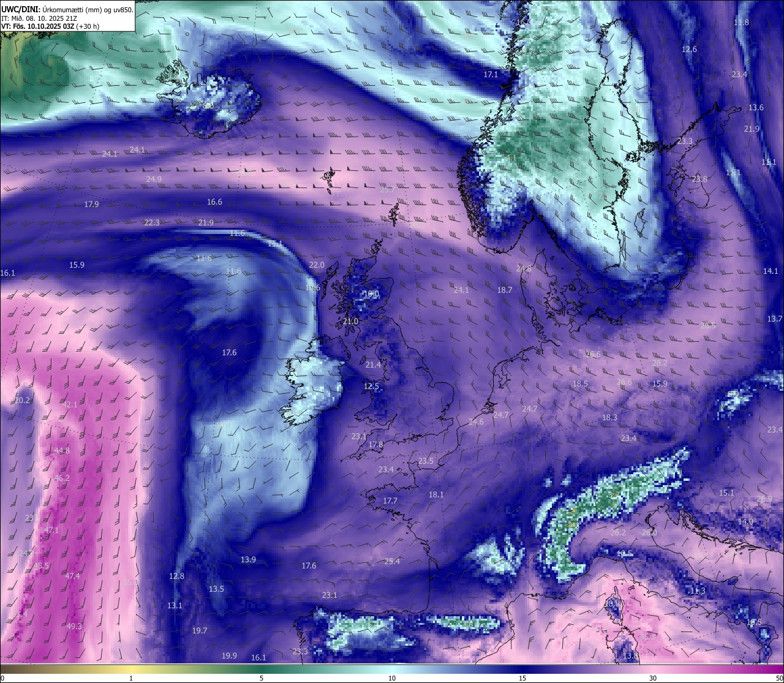Click the 50 tick on the color scale
The height and width of the screenshot is (683, 784).
click(778, 678)
